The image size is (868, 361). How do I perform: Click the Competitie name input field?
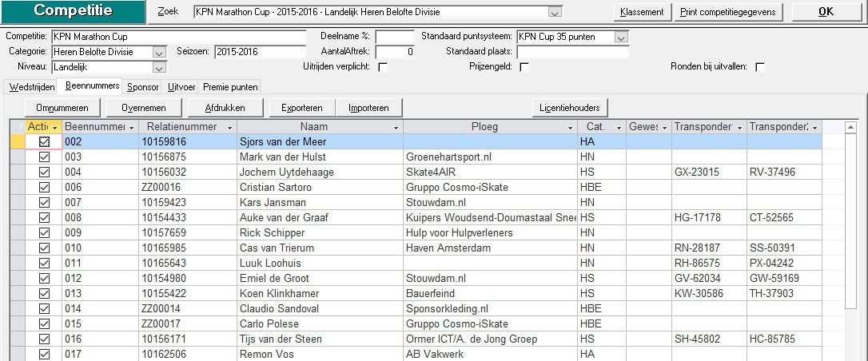[178, 37]
